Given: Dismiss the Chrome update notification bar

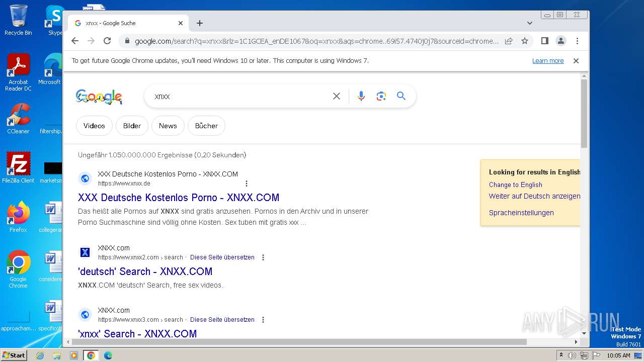Looking at the screenshot, I should [576, 61].
